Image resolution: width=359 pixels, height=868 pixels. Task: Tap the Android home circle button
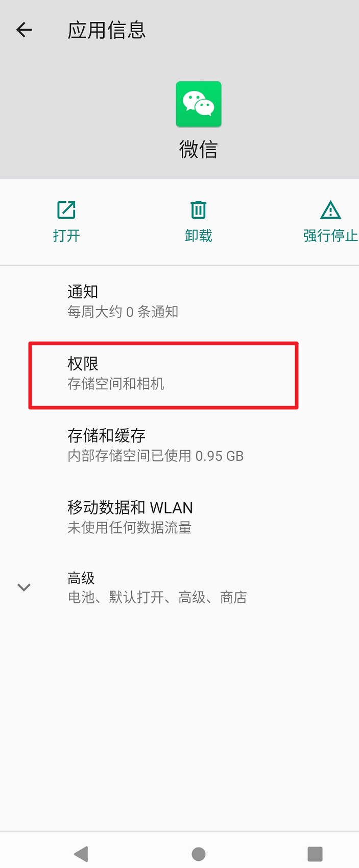(x=199, y=854)
